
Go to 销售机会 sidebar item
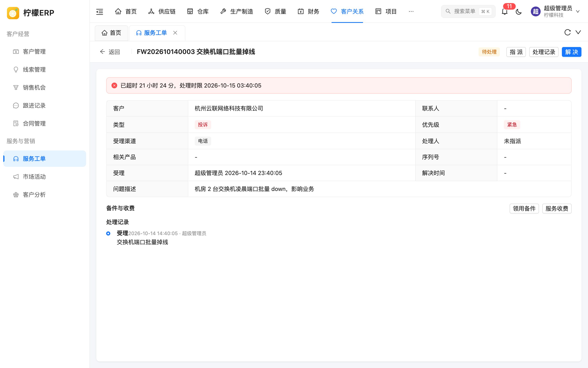[x=45, y=88]
